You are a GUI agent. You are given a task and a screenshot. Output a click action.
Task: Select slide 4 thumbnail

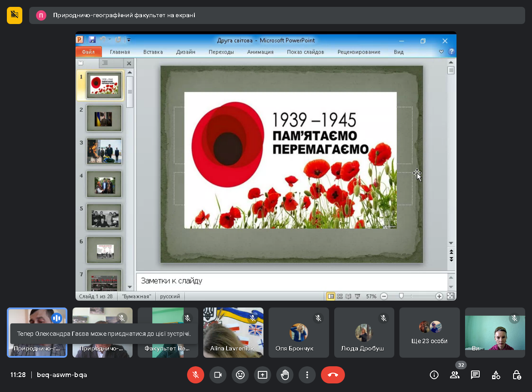[104, 184]
